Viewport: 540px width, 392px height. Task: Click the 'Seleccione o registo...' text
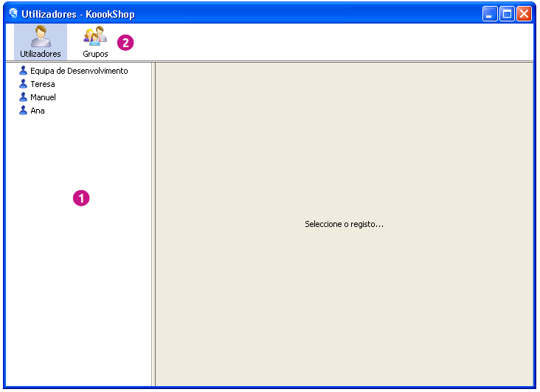[x=344, y=224]
